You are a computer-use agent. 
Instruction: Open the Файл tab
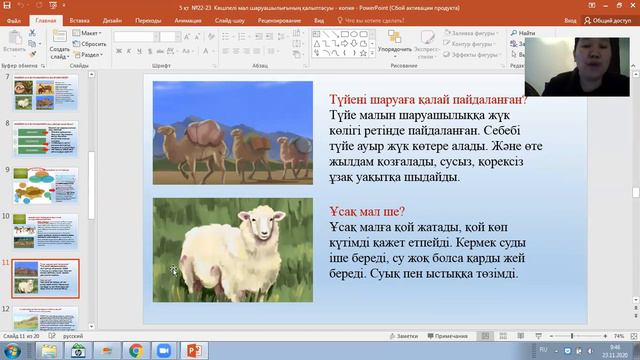pos(13,20)
